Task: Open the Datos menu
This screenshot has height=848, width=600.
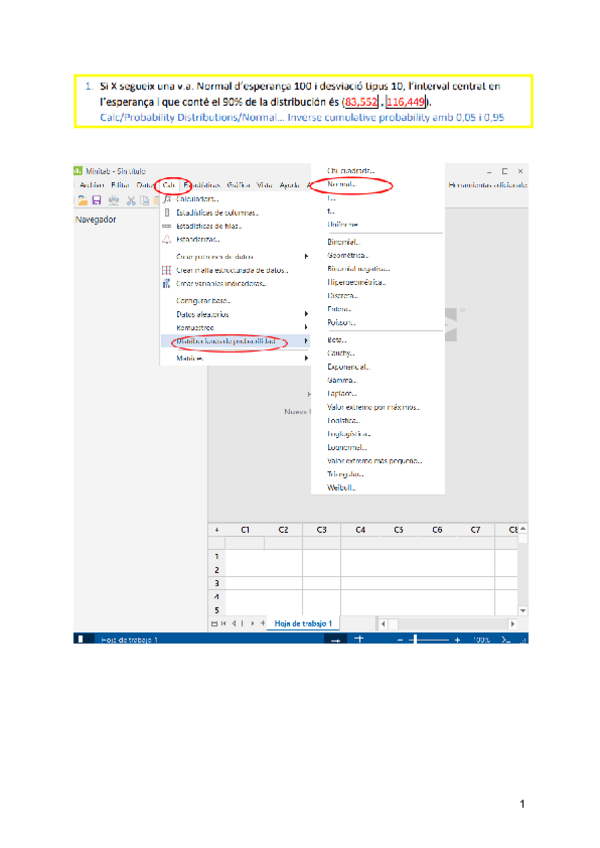Action: pyautogui.click(x=145, y=185)
